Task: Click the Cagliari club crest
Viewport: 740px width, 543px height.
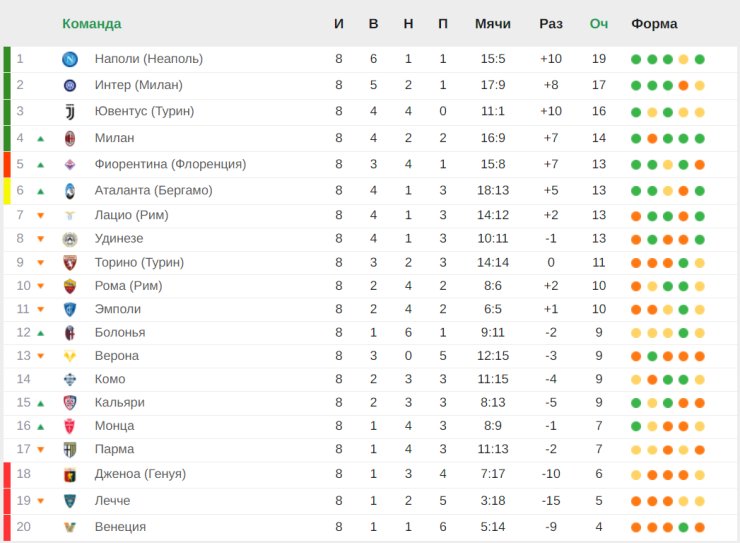Action: click(x=70, y=402)
